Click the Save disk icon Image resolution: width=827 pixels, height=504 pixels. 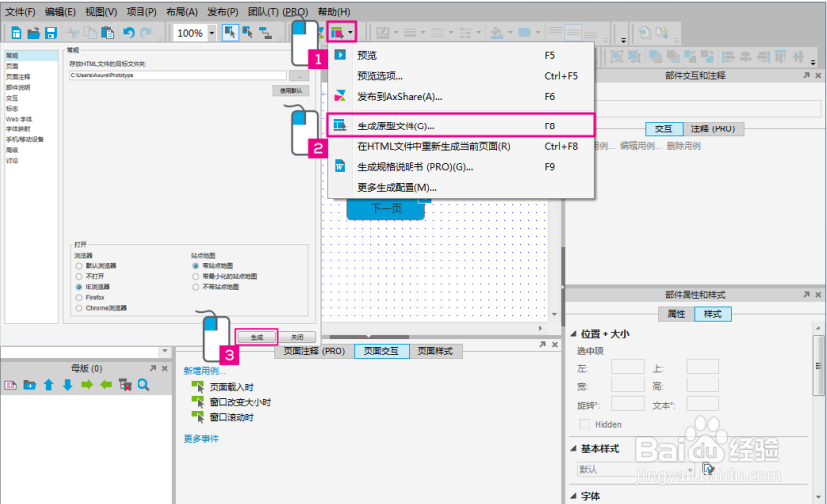[51, 33]
